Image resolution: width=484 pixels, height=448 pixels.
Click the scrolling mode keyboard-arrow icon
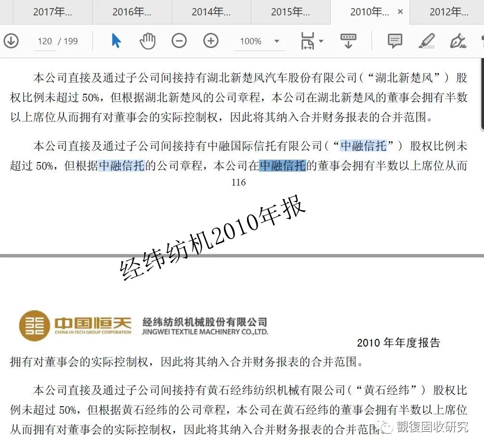(x=348, y=41)
